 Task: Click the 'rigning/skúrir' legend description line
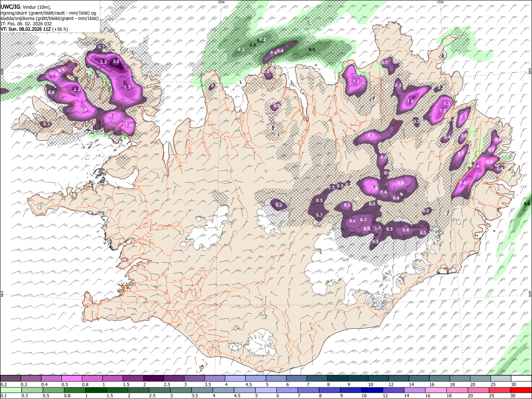[49, 12]
